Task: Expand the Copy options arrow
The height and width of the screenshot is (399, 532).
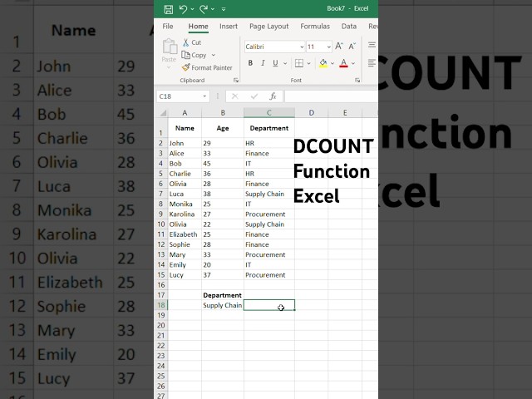Action: click(x=214, y=55)
